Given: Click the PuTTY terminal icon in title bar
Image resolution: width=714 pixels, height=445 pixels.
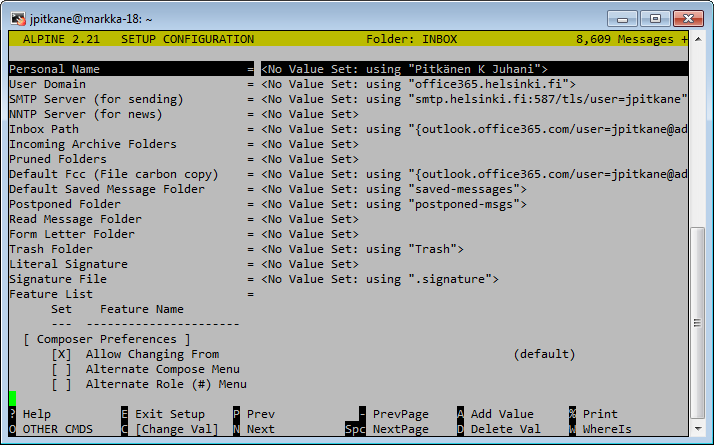Looking at the screenshot, I should [18, 19].
